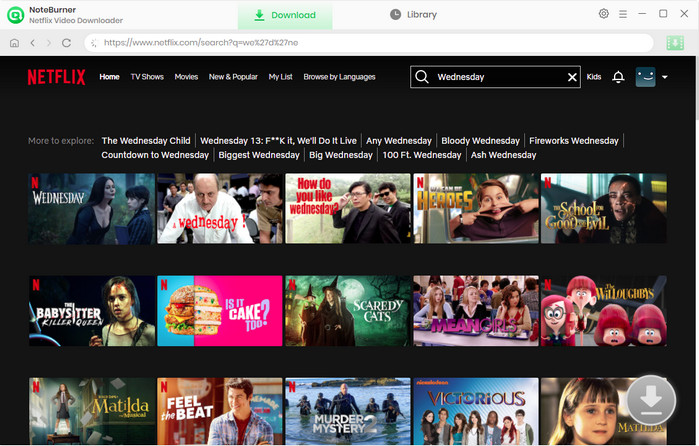
Task: Open Scaredy Cats thumbnail
Action: (x=348, y=311)
